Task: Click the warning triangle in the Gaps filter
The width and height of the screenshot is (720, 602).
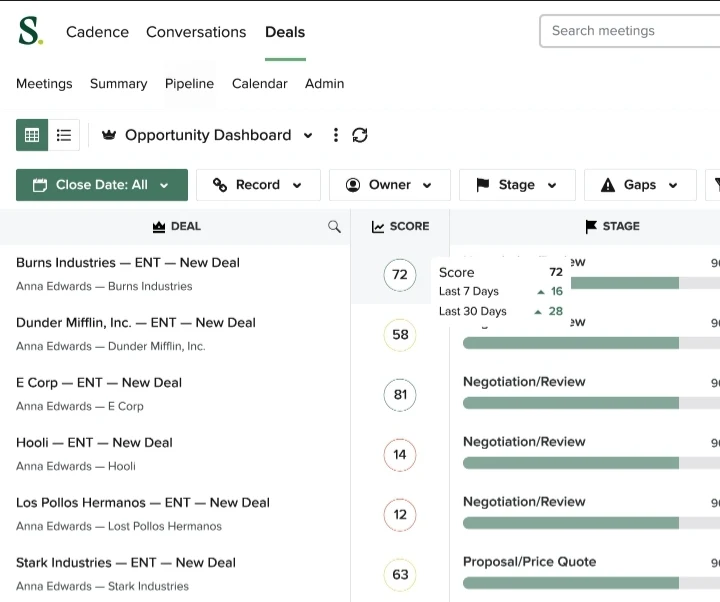Action: tap(608, 185)
